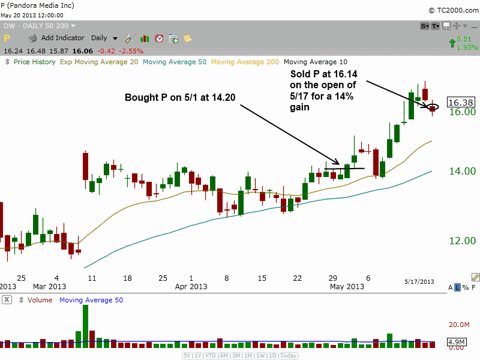The image size is (480, 360).
Task: Click the Price History legend label
Action: pyautogui.click(x=34, y=62)
